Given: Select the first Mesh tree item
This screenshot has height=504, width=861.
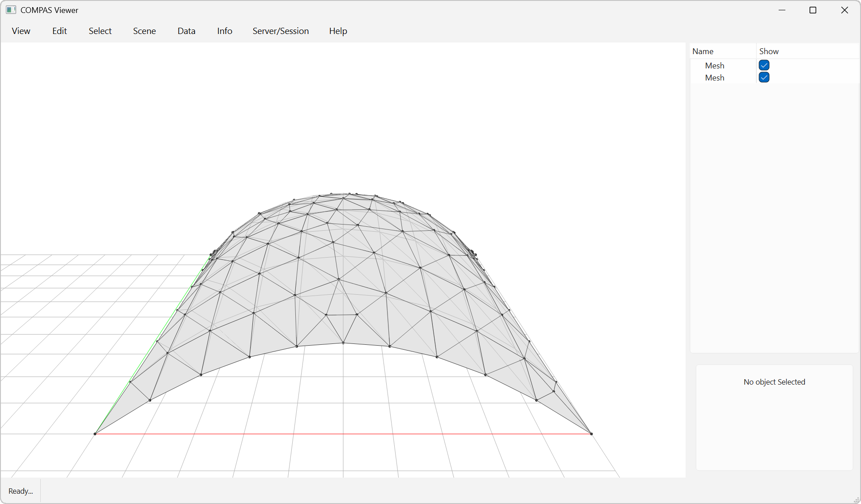Looking at the screenshot, I should click(714, 66).
